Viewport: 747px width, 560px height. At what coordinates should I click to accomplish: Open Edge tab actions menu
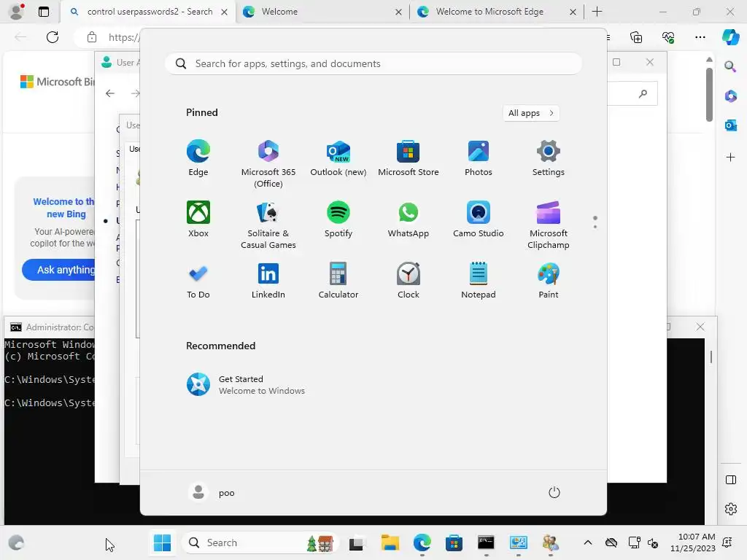click(43, 12)
